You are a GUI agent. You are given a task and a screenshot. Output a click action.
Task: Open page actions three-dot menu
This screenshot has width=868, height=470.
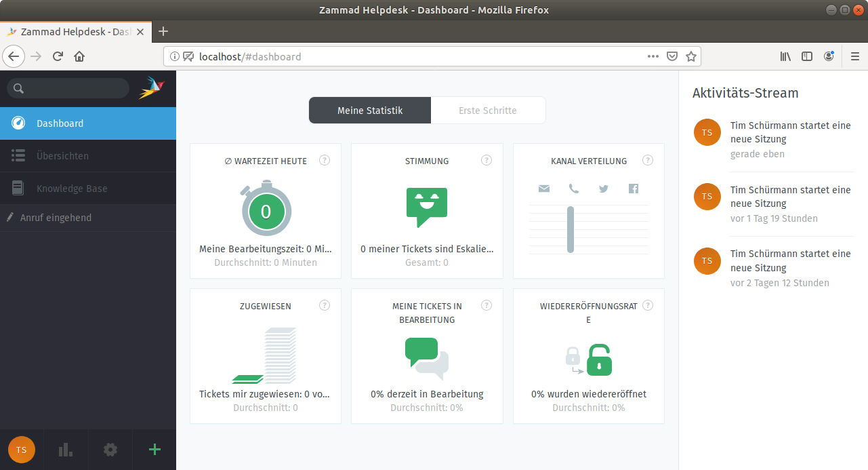point(653,56)
